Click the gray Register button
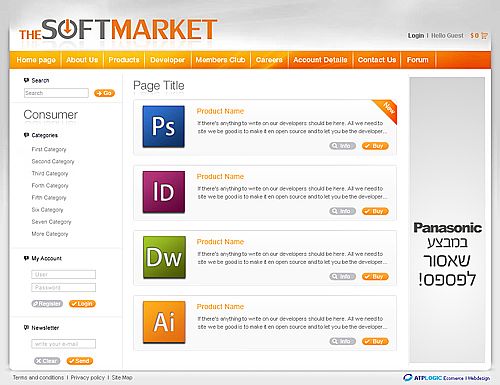Image resolution: width=500 pixels, height=385 pixels. pyautogui.click(x=47, y=304)
